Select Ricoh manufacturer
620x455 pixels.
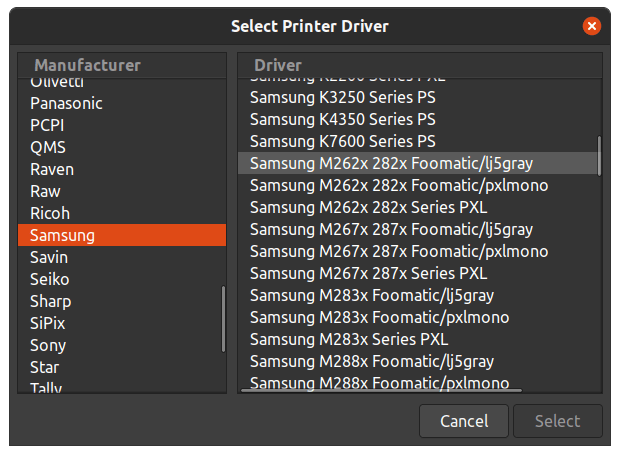[x=122, y=213]
